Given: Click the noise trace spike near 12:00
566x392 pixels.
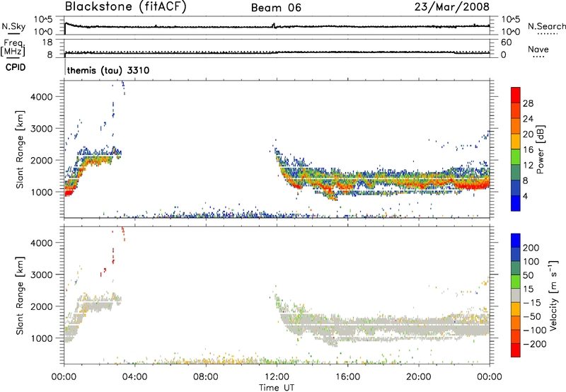Looking at the screenshot, I should tap(274, 25).
